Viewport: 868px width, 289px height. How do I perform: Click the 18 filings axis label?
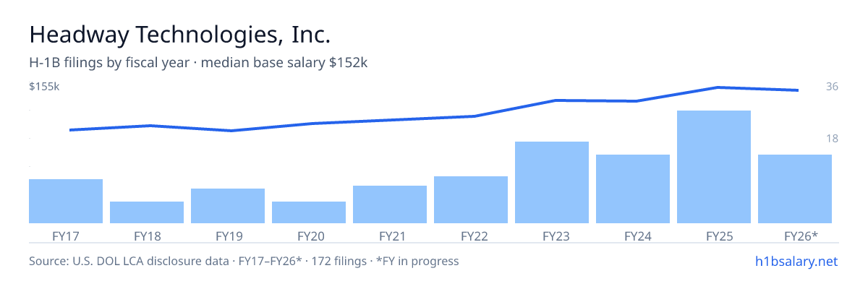[832, 138]
